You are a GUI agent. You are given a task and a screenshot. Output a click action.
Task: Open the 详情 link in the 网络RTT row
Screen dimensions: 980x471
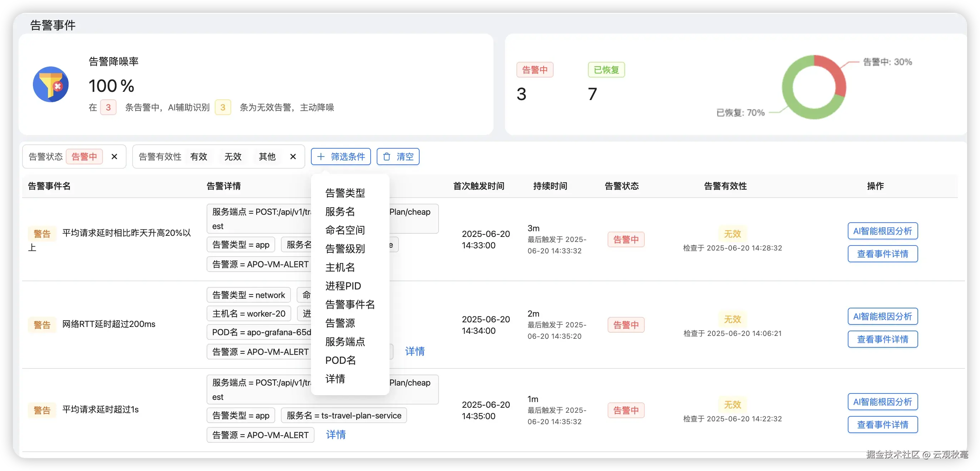pos(415,351)
